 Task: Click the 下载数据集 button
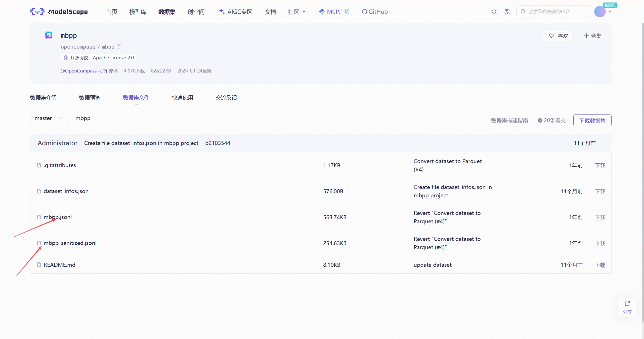(592, 121)
